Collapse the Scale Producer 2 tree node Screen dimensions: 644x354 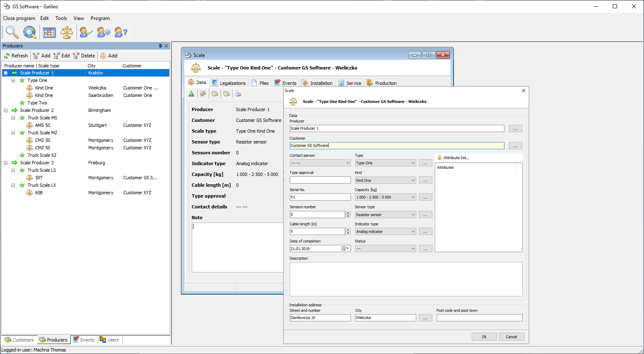point(6,110)
